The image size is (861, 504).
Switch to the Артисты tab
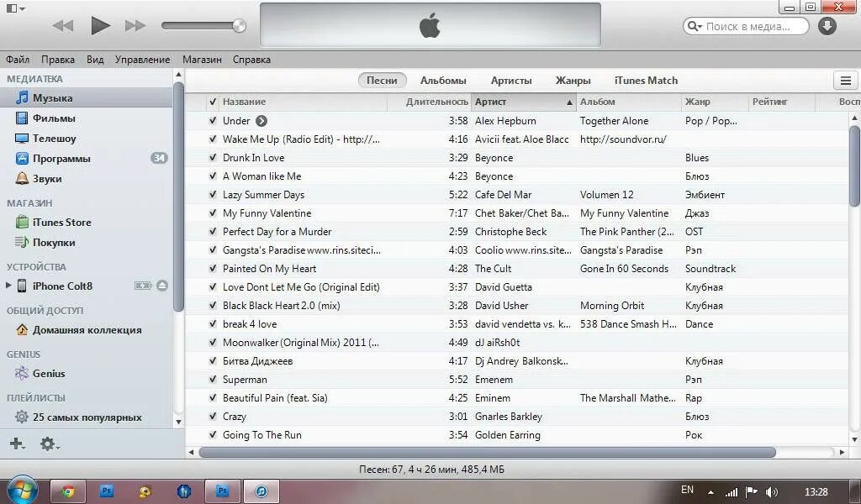click(511, 80)
